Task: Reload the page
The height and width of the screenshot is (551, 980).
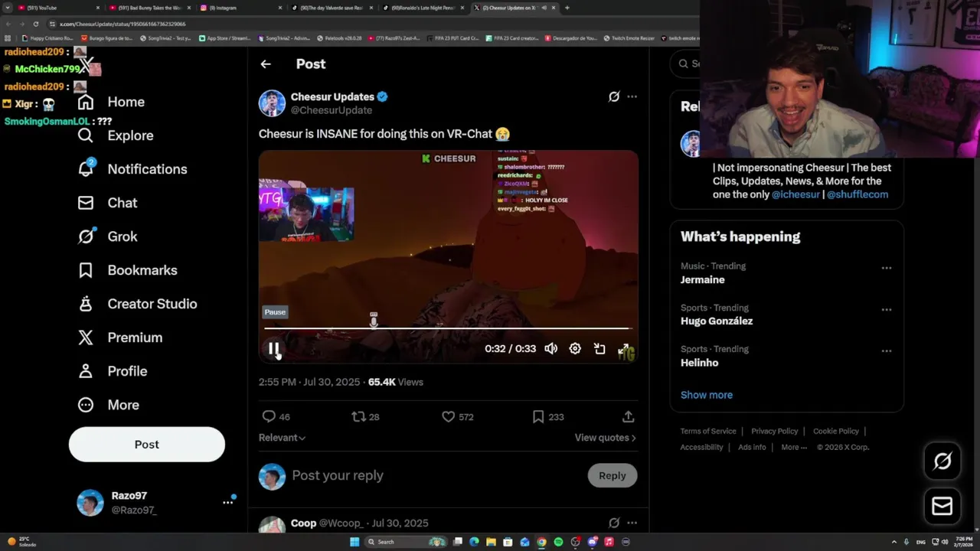Action: click(35, 24)
